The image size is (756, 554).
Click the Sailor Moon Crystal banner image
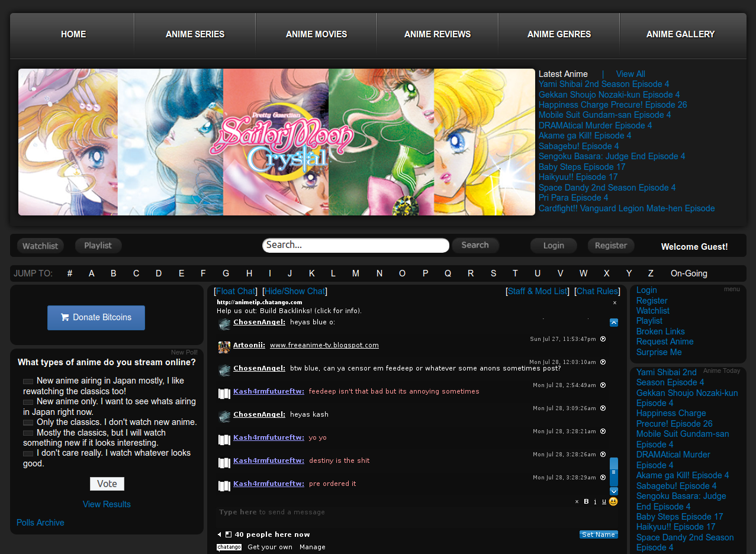tap(276, 142)
